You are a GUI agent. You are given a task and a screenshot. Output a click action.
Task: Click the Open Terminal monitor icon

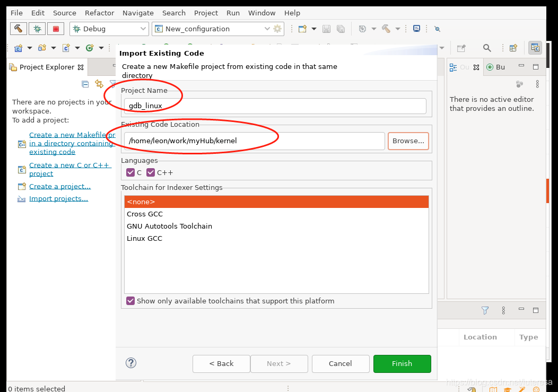(416, 29)
